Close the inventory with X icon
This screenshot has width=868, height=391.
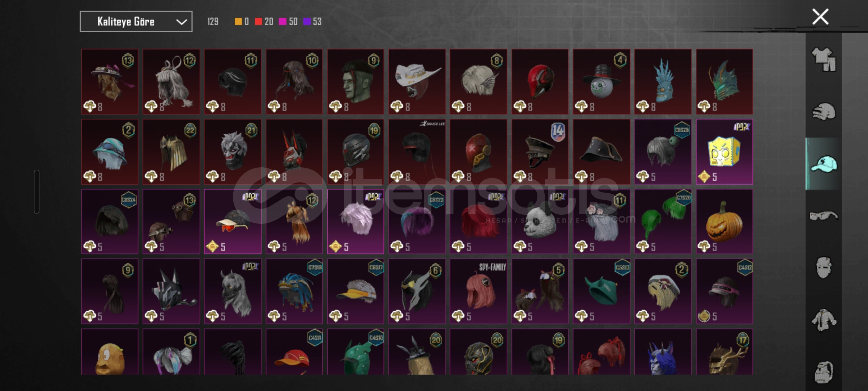820,17
